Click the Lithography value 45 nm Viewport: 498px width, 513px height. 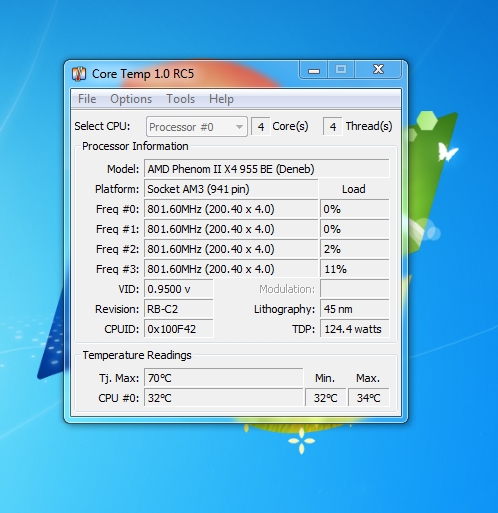pos(355,309)
